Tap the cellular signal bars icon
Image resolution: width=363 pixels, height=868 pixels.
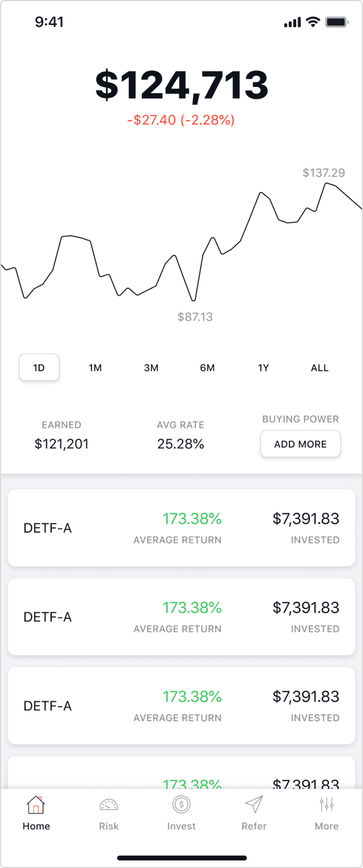click(x=292, y=22)
